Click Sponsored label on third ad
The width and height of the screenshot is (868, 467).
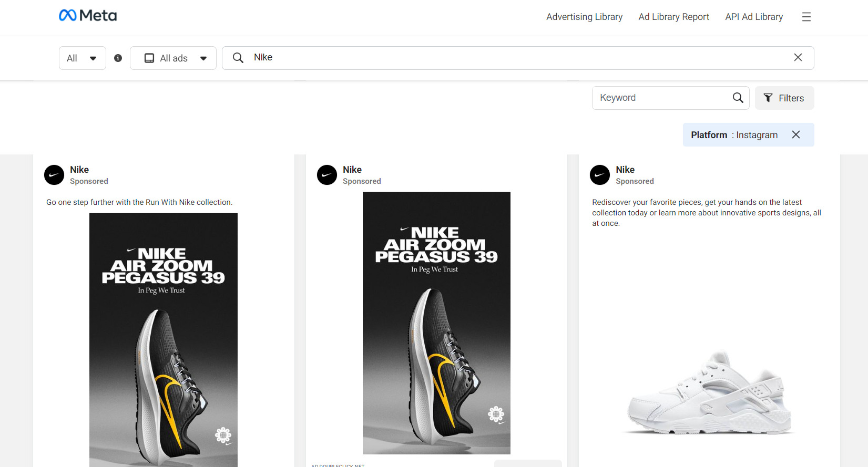point(635,181)
